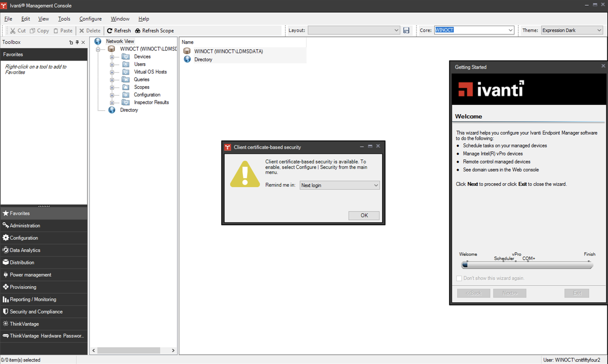This screenshot has height=364, width=608.
Task: Check 'Don't show this wizard again'
Action: point(459,278)
